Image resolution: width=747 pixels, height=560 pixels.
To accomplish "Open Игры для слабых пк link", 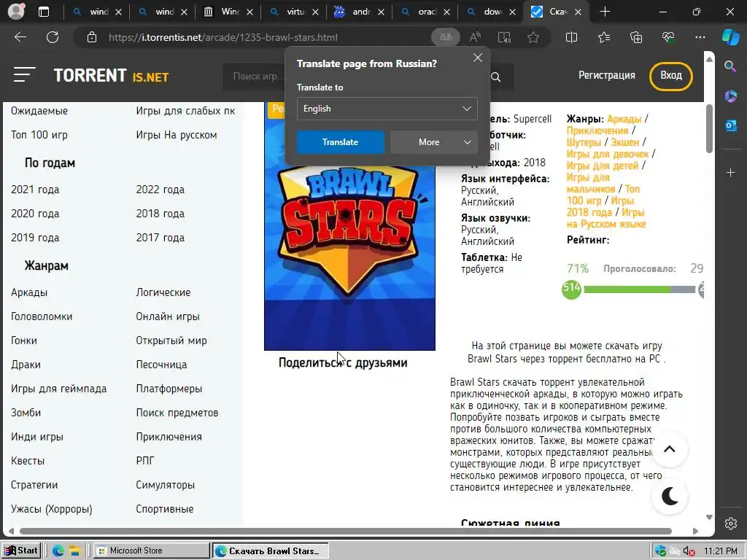I will (185, 111).
